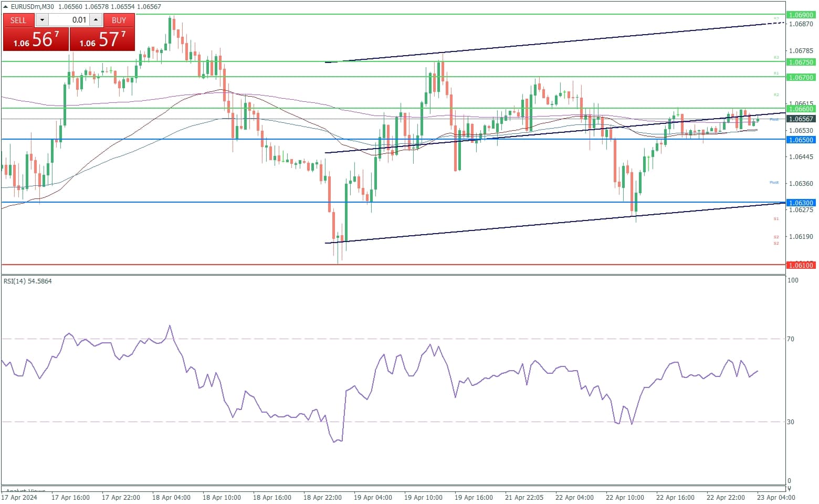Select the 1.06750 green price level label
Image resolution: width=819 pixels, height=504 pixels.
tap(801, 62)
